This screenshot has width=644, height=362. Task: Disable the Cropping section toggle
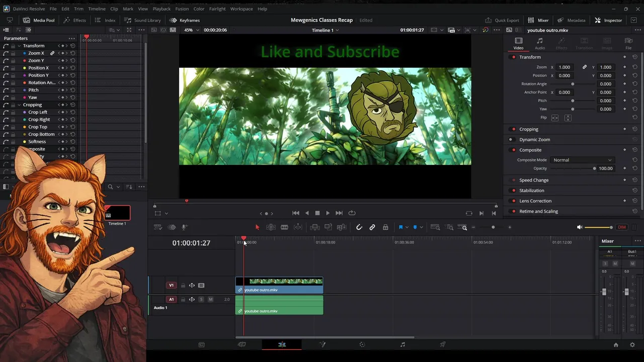[x=513, y=129]
